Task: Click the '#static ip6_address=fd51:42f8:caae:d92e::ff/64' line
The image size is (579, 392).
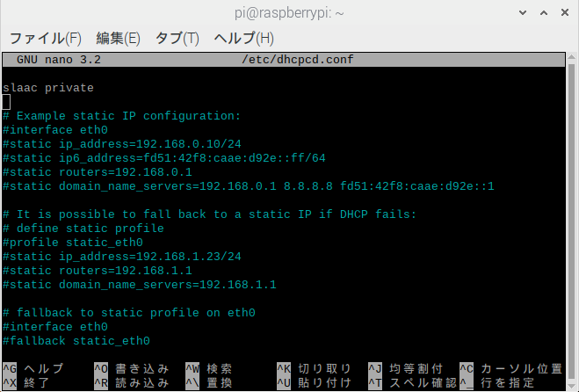Action: pos(164,158)
